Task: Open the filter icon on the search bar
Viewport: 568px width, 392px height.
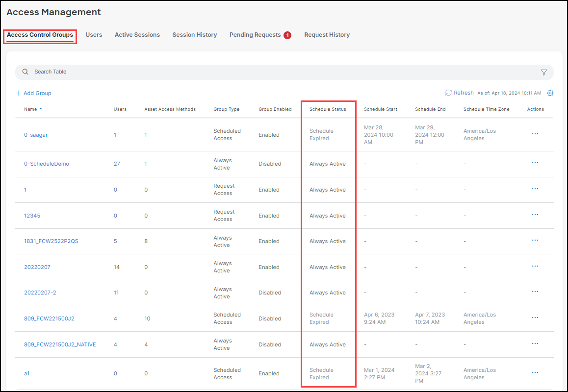Action: click(543, 72)
